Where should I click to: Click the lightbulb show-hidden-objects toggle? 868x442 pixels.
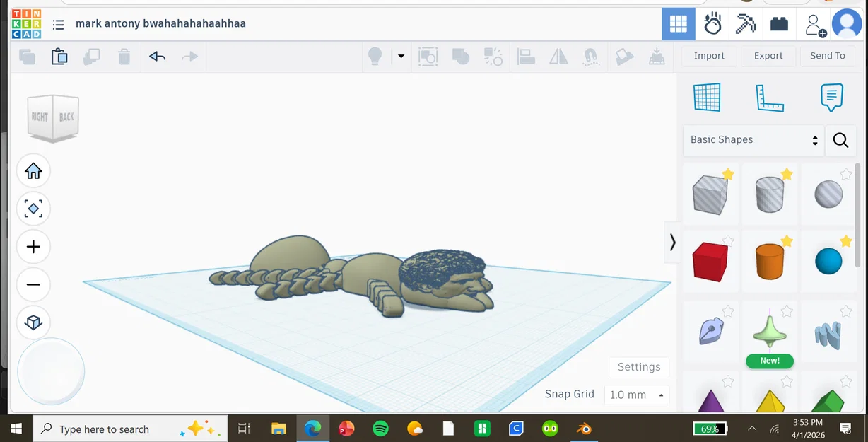(x=375, y=56)
